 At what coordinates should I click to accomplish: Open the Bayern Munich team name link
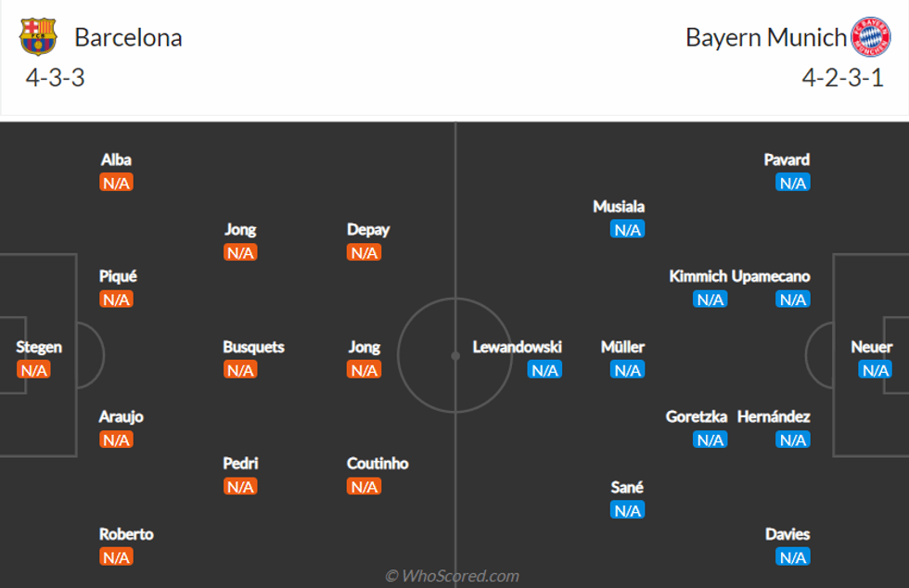[766, 37]
